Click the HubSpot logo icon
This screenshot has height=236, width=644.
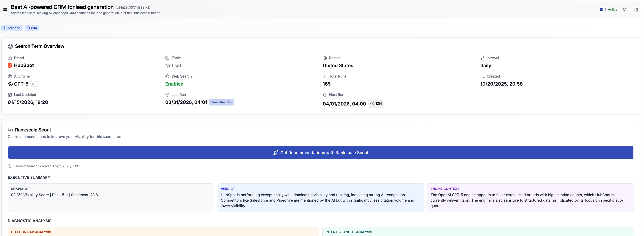pos(10,65)
